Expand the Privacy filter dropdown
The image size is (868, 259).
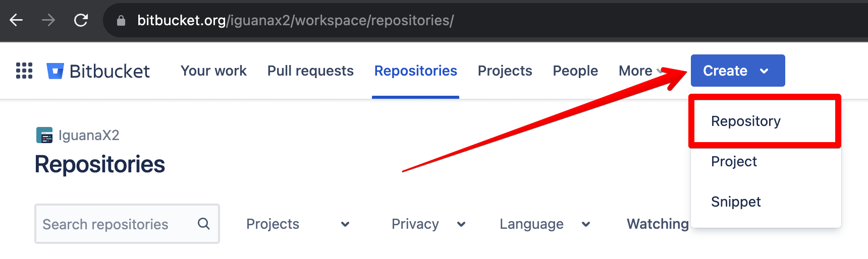428,224
